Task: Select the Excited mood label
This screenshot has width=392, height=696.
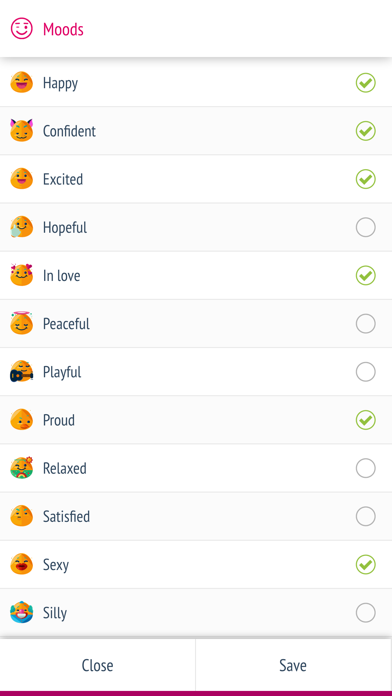Action: click(63, 179)
